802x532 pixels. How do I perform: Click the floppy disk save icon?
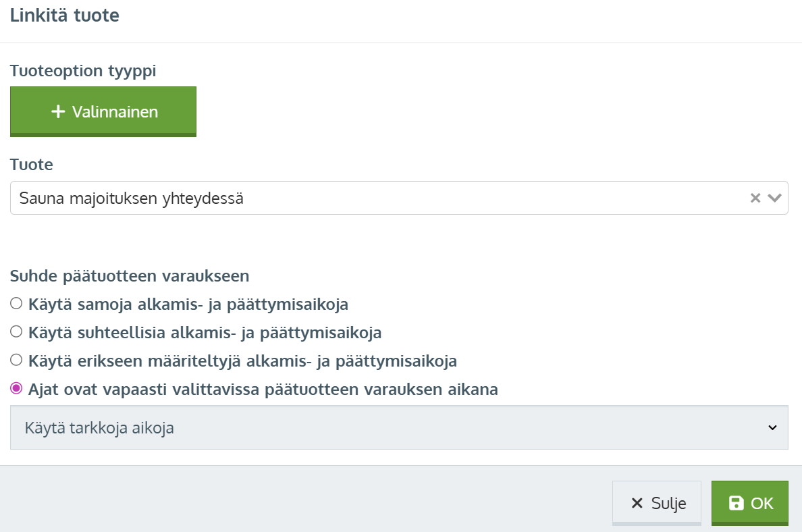736,503
